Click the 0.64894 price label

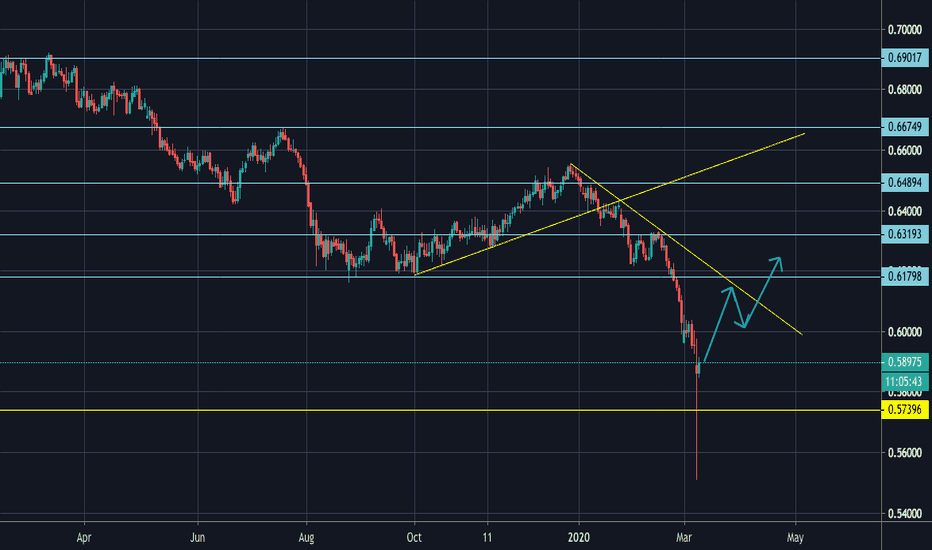905,183
